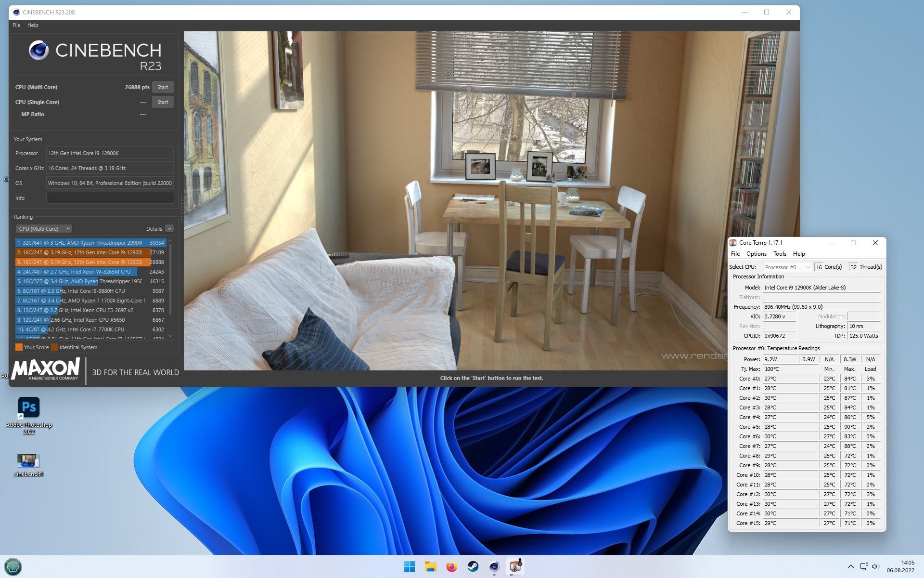Select your score row 26888
This screenshot has height=578, width=924.
(90, 262)
